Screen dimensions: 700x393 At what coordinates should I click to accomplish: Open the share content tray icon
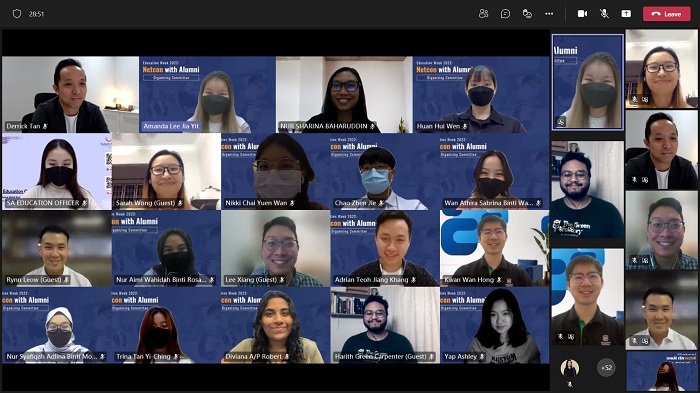click(x=626, y=14)
